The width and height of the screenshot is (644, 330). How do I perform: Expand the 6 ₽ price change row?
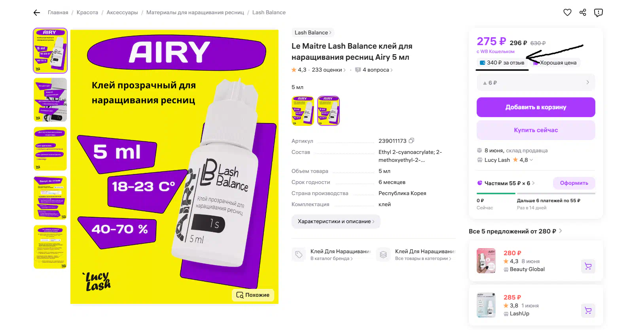point(536,83)
